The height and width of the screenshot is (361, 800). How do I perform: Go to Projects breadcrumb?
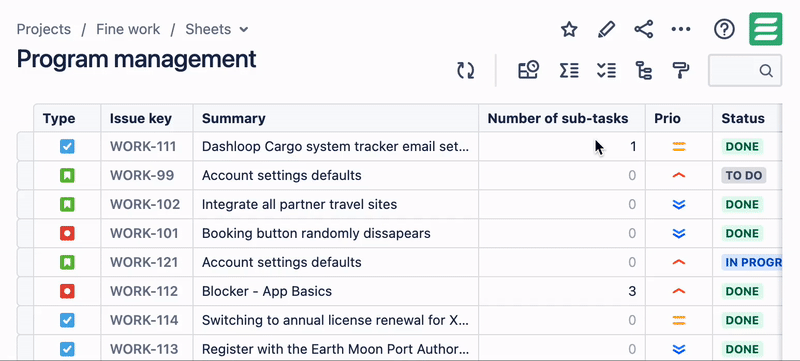43,30
